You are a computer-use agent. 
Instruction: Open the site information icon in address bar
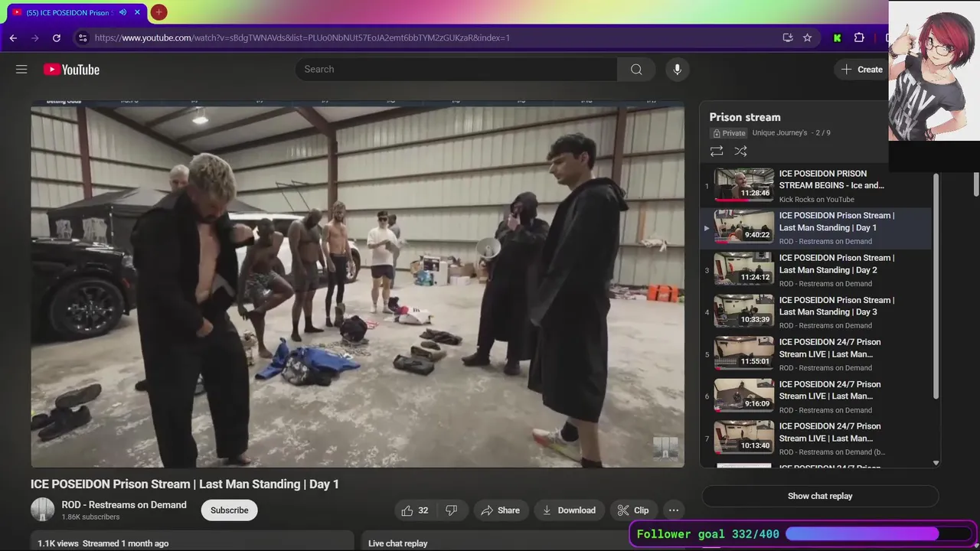point(83,37)
